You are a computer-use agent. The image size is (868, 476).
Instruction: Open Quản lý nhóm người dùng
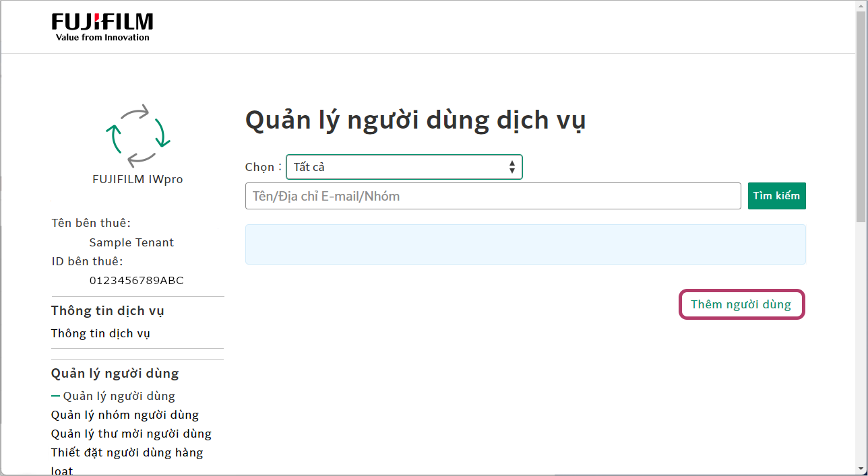point(125,415)
